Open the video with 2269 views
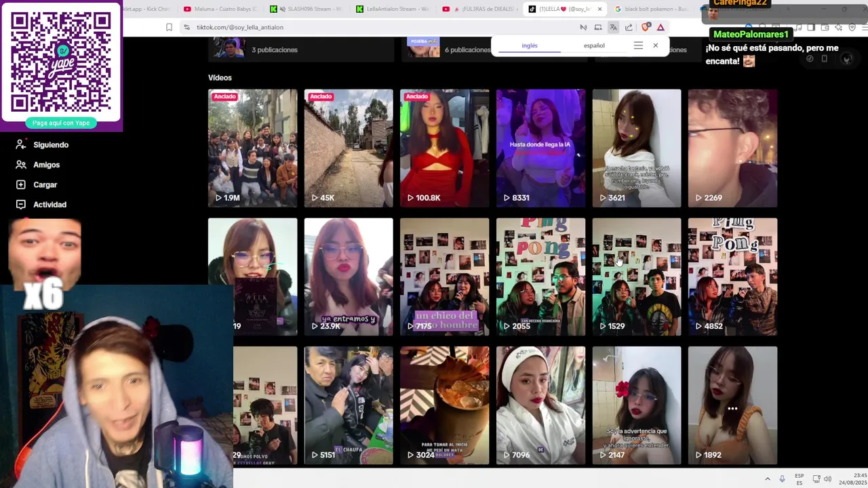This screenshot has width=868, height=488. tap(732, 148)
